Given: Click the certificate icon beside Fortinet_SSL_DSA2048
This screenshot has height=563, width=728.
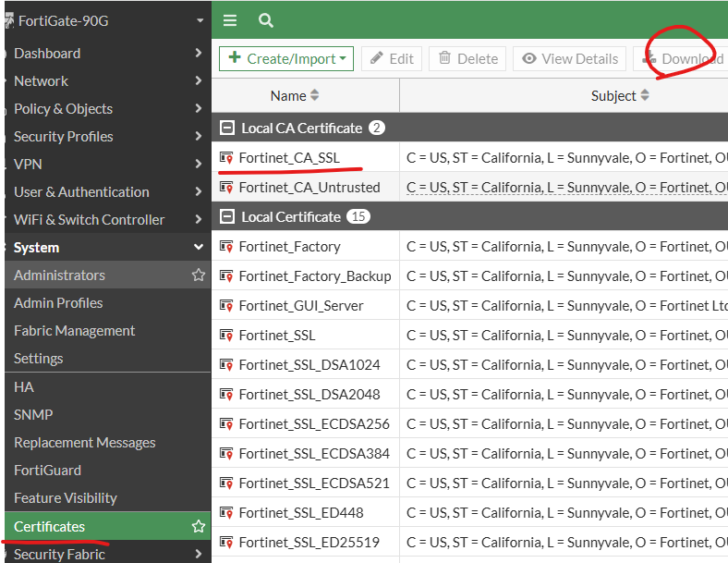Looking at the screenshot, I should point(226,395).
